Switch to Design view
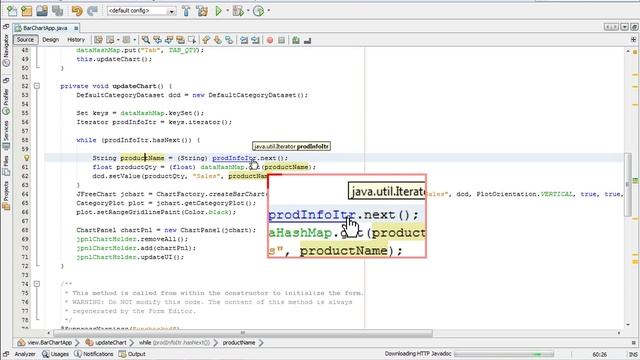Viewport: 640px width, 360px height. point(51,40)
